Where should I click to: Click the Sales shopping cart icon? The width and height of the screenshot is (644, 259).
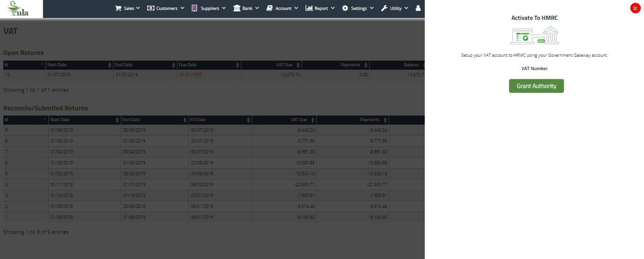118,8
